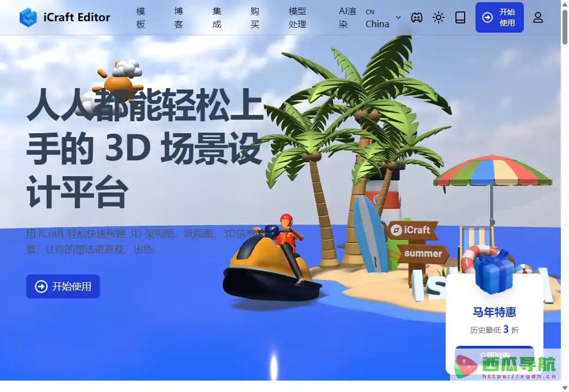Viewport: 569px width, 392px height.
Task: Click the iCraft Editor title text
Action: [x=77, y=17]
